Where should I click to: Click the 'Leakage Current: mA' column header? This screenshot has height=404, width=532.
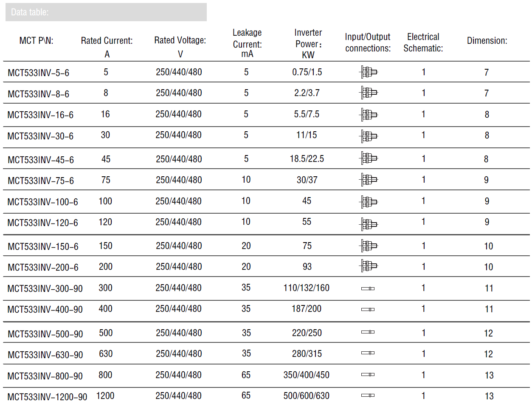tap(247, 44)
